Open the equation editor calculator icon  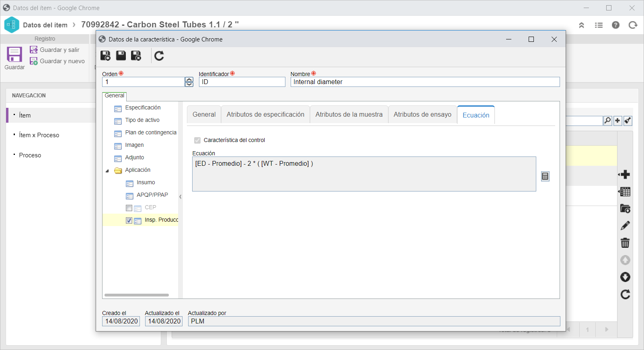(545, 176)
